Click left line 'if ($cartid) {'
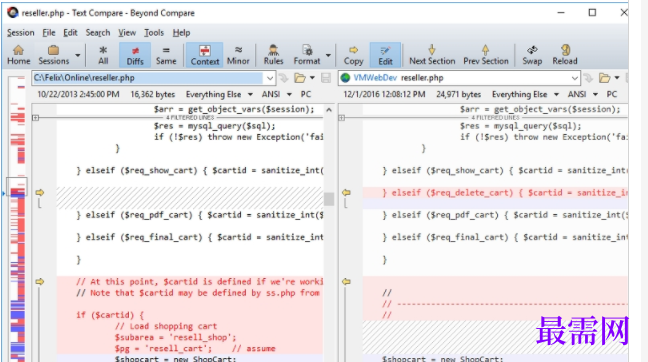 pos(110,315)
